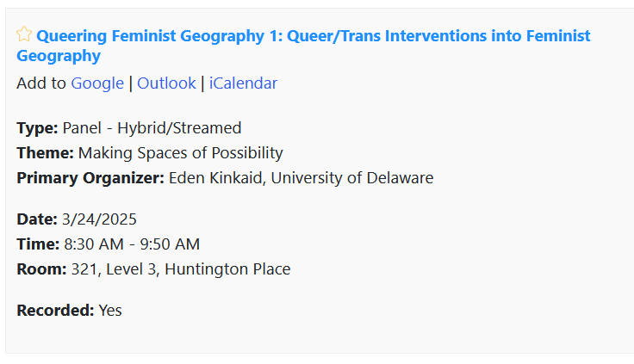
Task: Click the "Add to" text
Action: (40, 83)
